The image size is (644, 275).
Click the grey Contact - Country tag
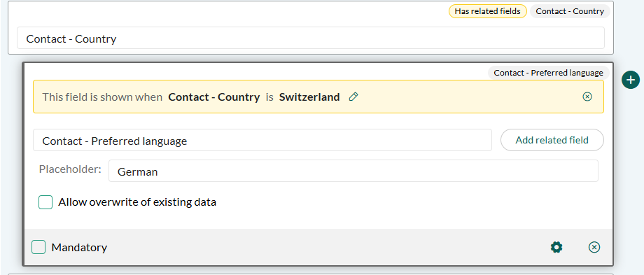[x=570, y=11]
